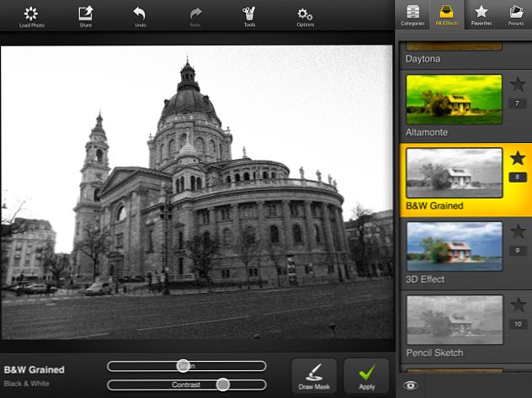Open the Presets tab
This screenshot has width=532, height=398.
516,15
